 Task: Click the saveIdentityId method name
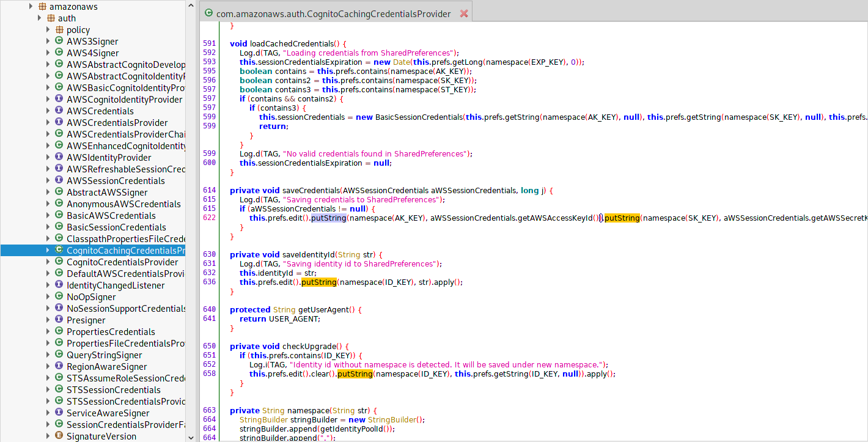pos(308,255)
